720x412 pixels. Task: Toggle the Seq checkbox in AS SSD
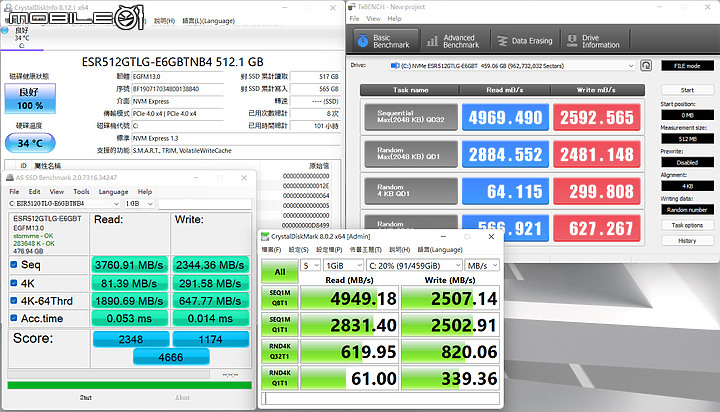click(14, 265)
